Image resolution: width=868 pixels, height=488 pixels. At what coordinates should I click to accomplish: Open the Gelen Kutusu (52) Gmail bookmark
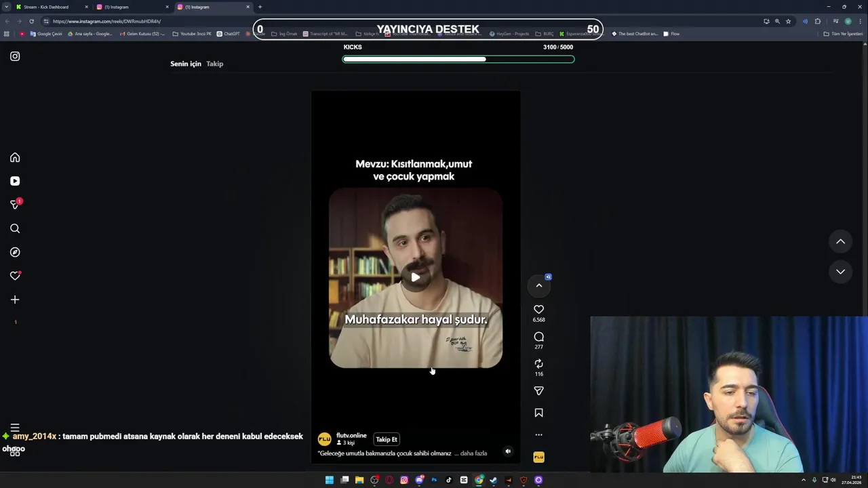pyautogui.click(x=142, y=34)
